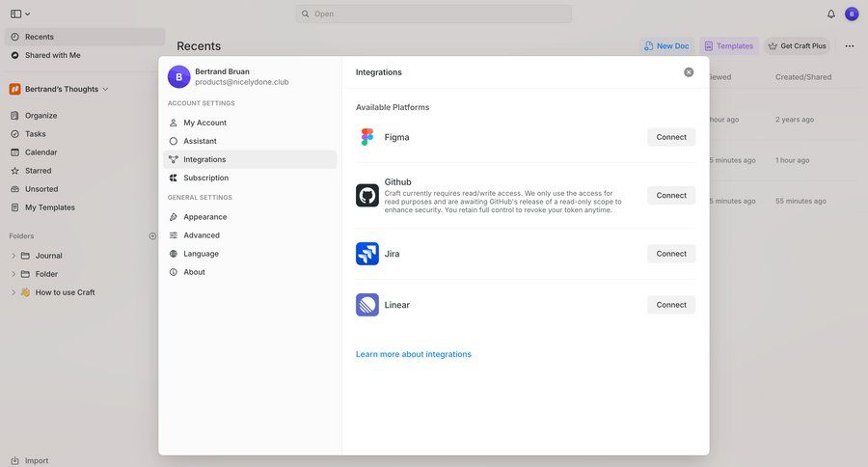Connect the Jira integration
This screenshot has width=868, height=467.
[671, 253]
